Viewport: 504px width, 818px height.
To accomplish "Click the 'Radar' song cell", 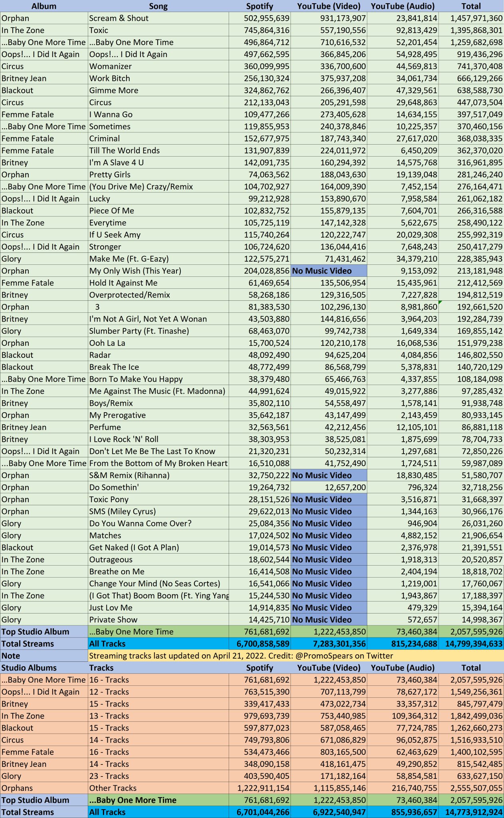I will (158, 355).
